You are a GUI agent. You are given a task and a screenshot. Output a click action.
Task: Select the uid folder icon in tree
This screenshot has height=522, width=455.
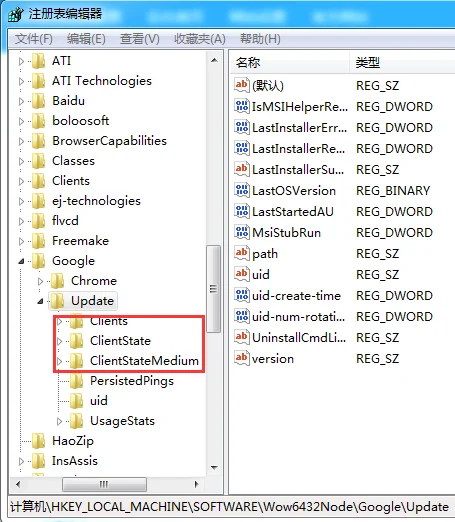tap(77, 401)
